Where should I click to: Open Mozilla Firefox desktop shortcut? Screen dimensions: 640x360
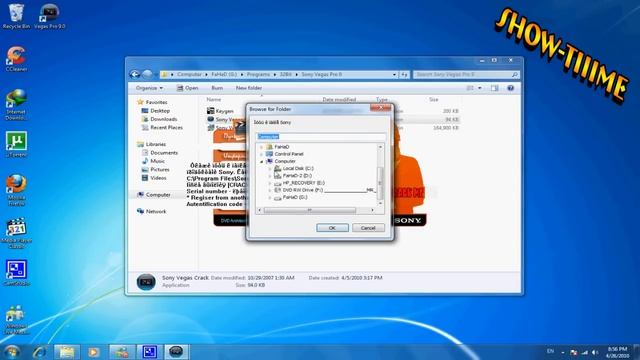click(16, 190)
